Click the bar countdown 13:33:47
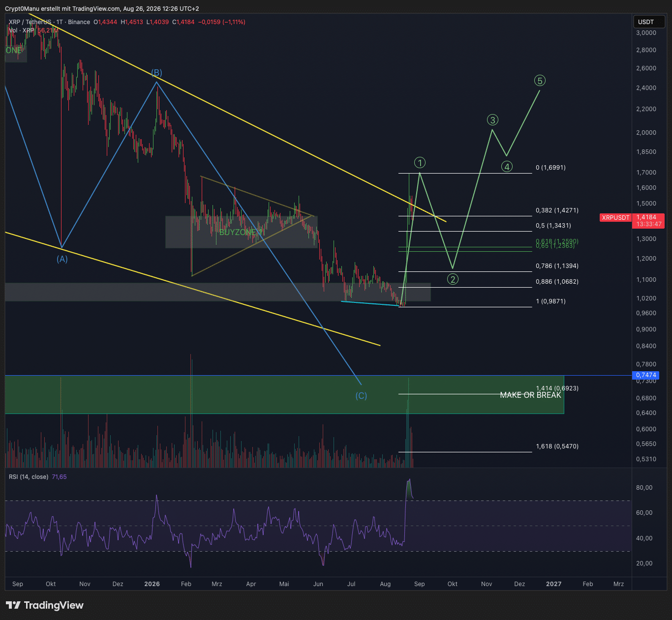The image size is (672, 620). pos(649,224)
